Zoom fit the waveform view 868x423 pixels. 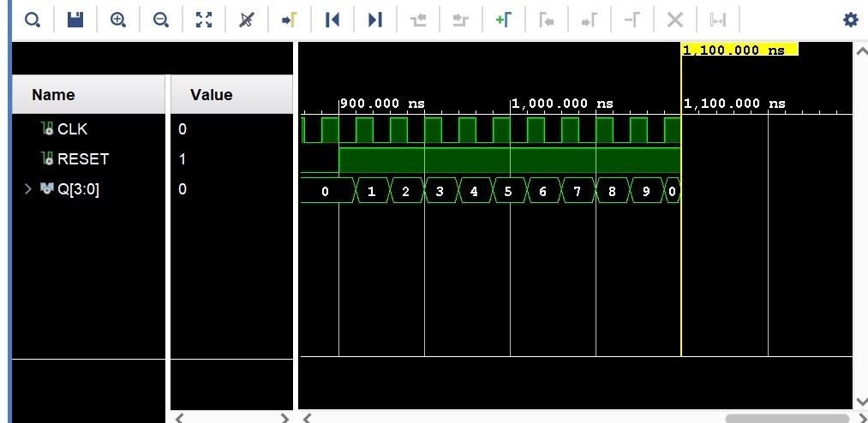pyautogui.click(x=203, y=20)
